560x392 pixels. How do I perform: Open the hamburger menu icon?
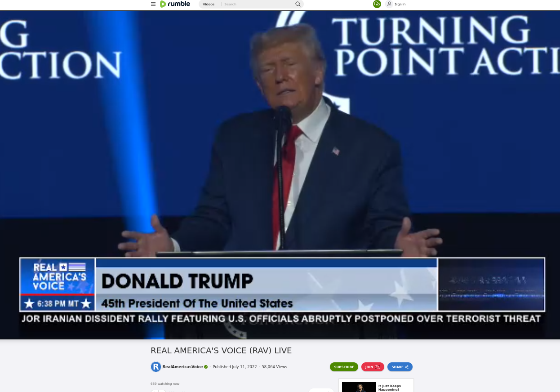[x=153, y=4]
